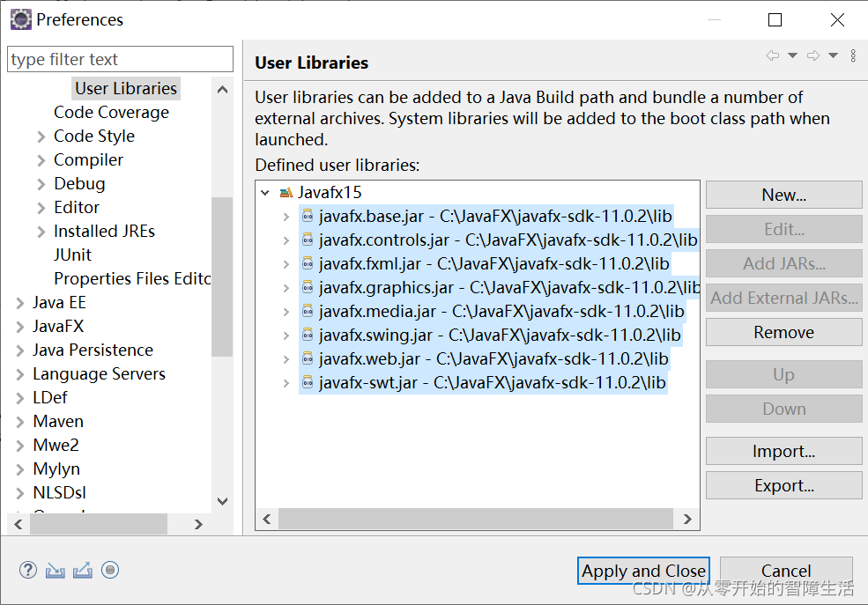Expand the Installed JREs tree node
This screenshot has width=868, height=605.
[x=41, y=232]
